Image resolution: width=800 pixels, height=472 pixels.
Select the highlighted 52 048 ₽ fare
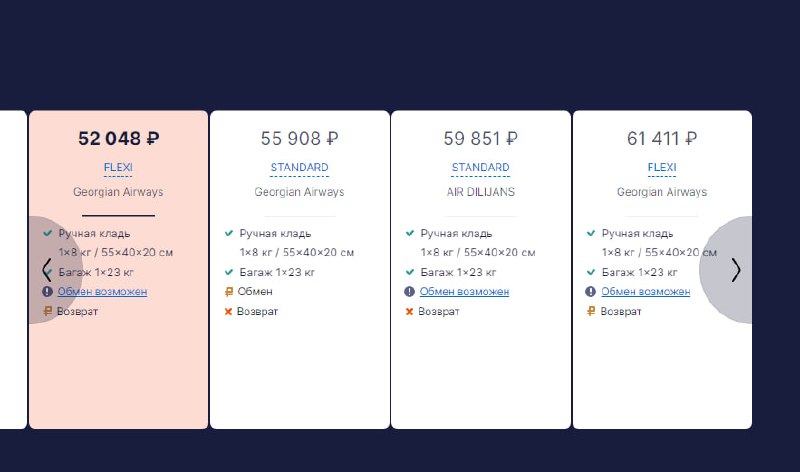118,269
